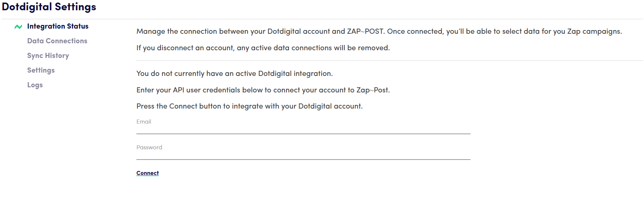Image resolution: width=644 pixels, height=212 pixels.
Task: Go to Data Connections
Action: pos(57,41)
